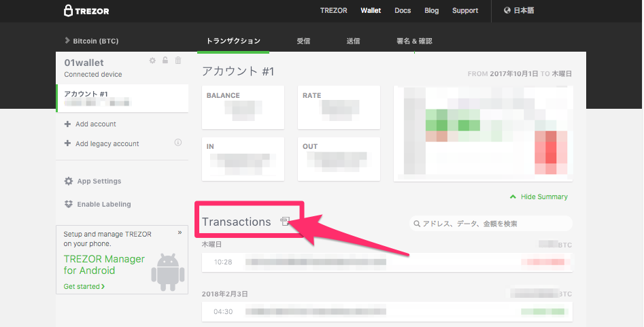Click the plus icon for Add legacy account
This screenshot has height=327, width=644.
[68, 143]
